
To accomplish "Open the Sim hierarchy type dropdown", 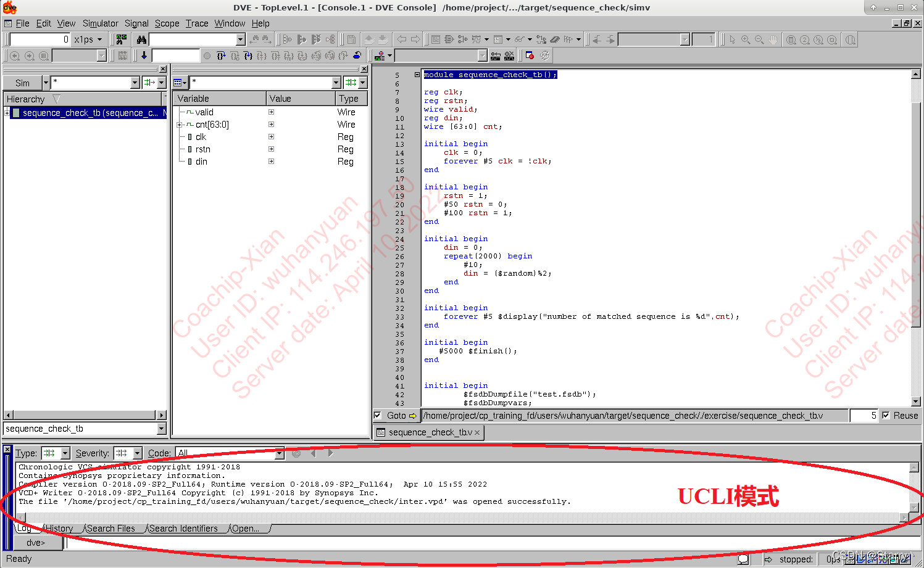I will click(x=46, y=83).
